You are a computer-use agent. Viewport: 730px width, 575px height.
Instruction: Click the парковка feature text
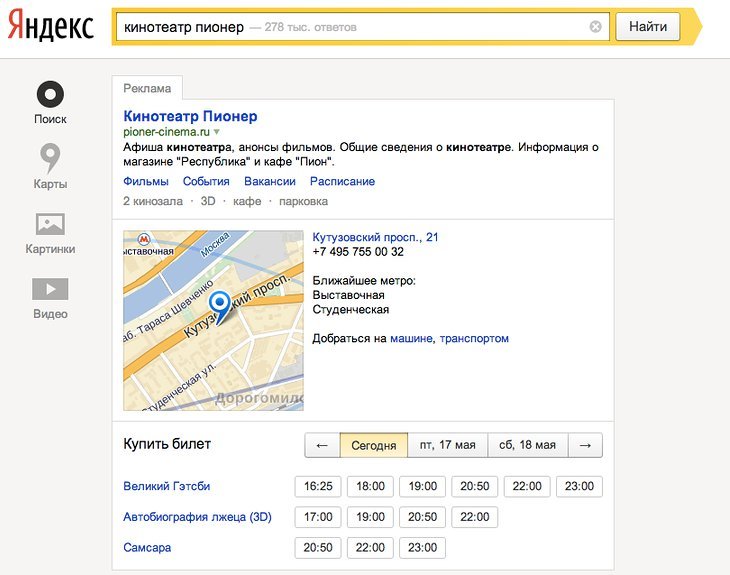tap(303, 201)
